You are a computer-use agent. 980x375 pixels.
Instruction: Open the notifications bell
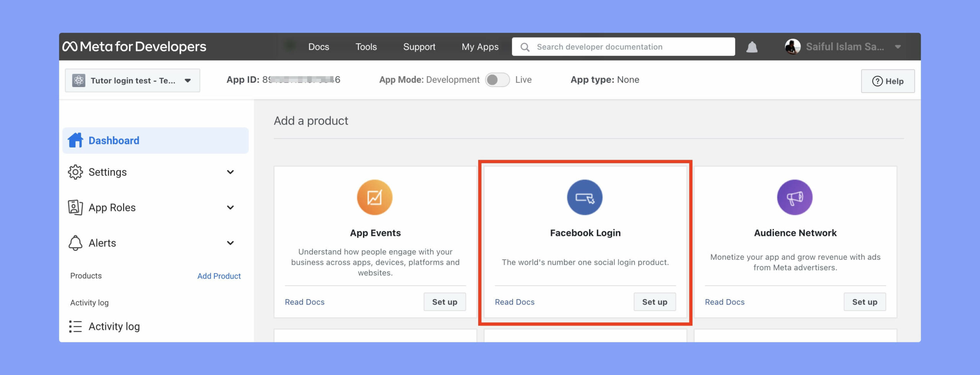(752, 47)
